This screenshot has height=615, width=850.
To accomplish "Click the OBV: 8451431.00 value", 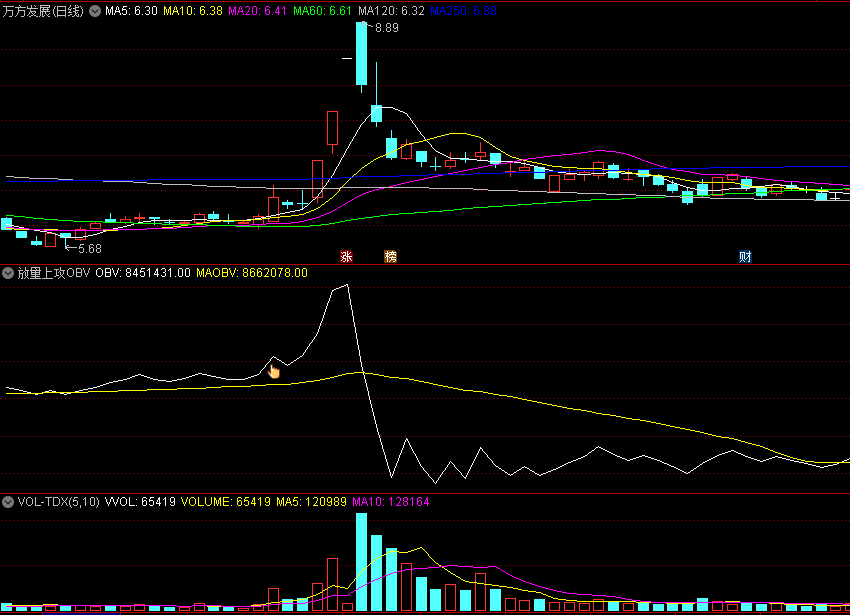I will [x=143, y=273].
